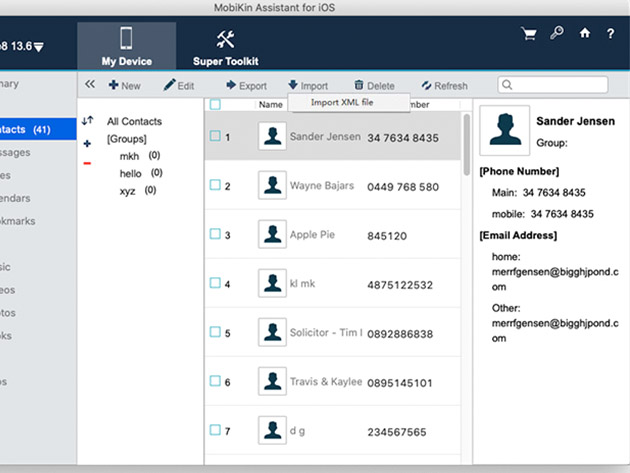Click Main number 34 7634 8435 in details
This screenshot has width=630, height=473.
(x=554, y=193)
